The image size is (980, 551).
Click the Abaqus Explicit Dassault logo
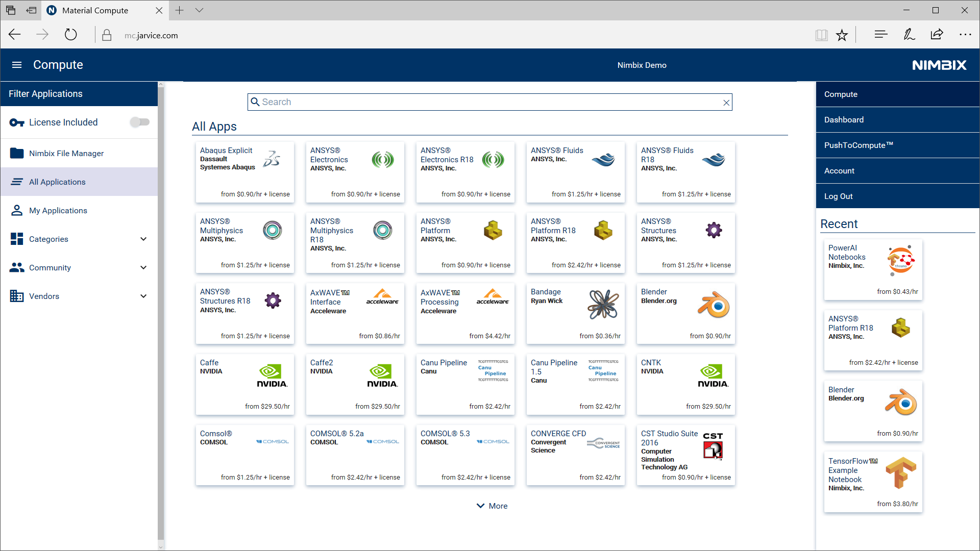[272, 159]
